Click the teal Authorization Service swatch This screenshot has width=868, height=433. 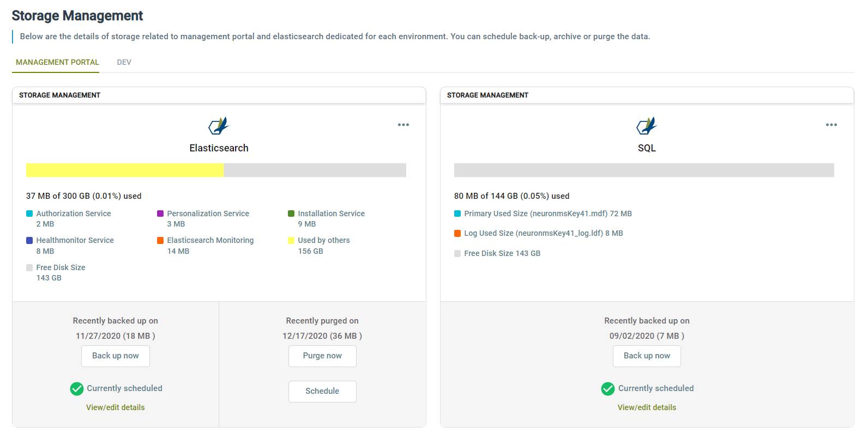pyautogui.click(x=29, y=214)
